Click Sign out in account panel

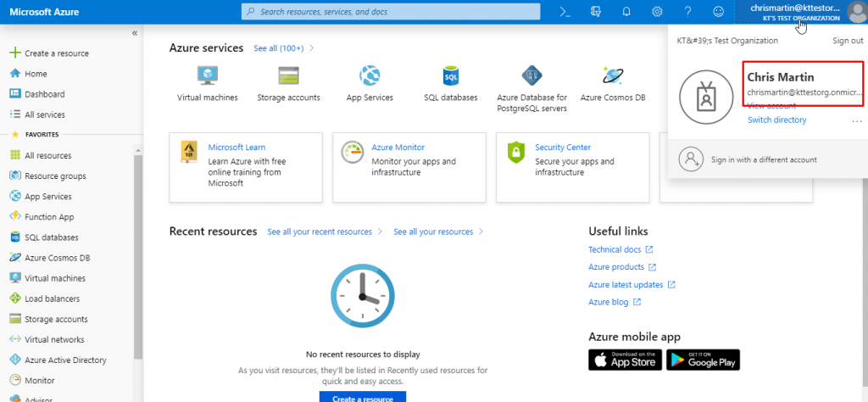click(x=848, y=41)
